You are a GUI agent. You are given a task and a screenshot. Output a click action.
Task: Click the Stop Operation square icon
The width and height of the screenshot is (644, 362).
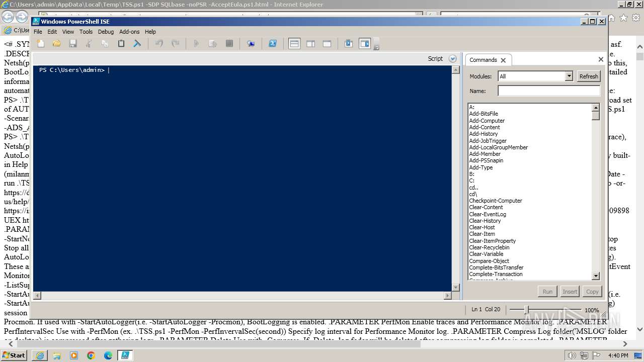point(229,44)
